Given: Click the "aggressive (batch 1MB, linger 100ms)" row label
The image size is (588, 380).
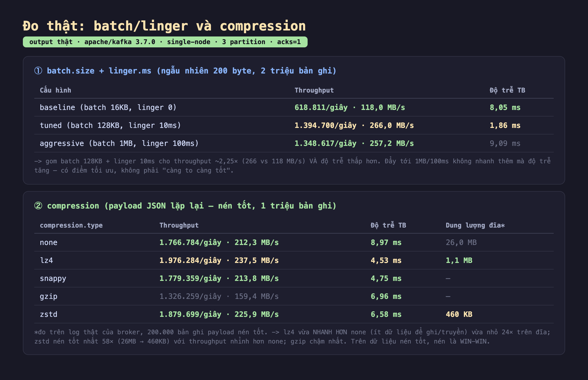Looking at the screenshot, I should coord(119,143).
